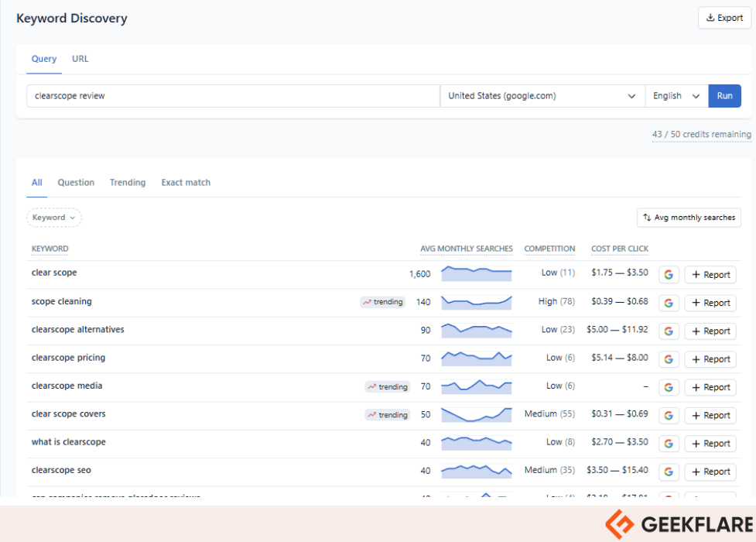Screen dimensions: 756x542
Task: Change sorting via Avg monthly searches button
Action: coord(689,218)
